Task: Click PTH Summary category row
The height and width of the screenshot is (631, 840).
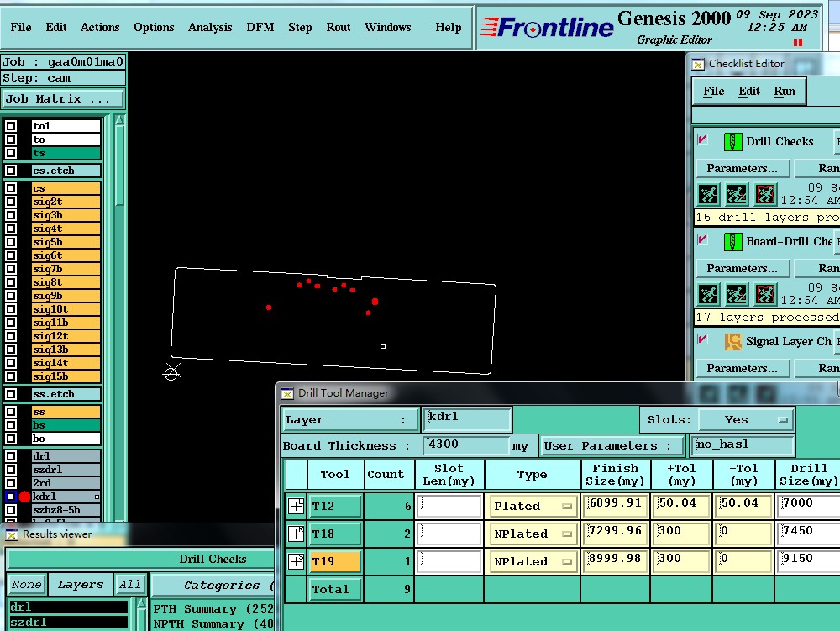Action: pos(213,608)
